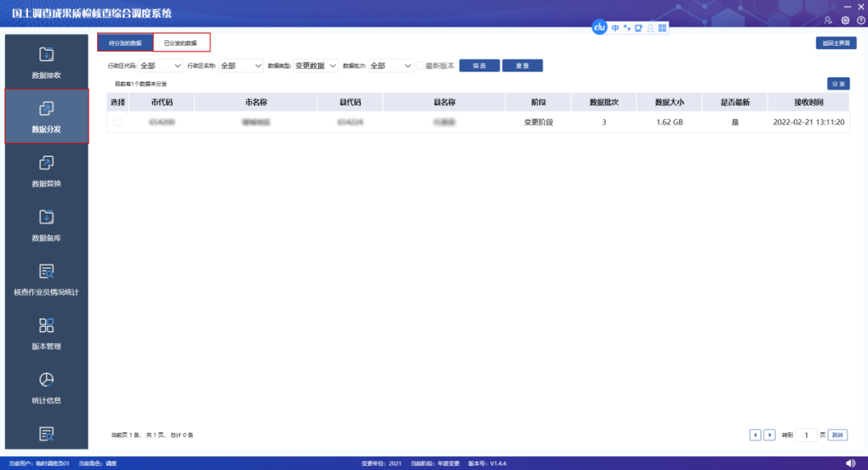Switch to the 待分发的数据 tab
Viewport: 868px width, 470px height.
125,43
